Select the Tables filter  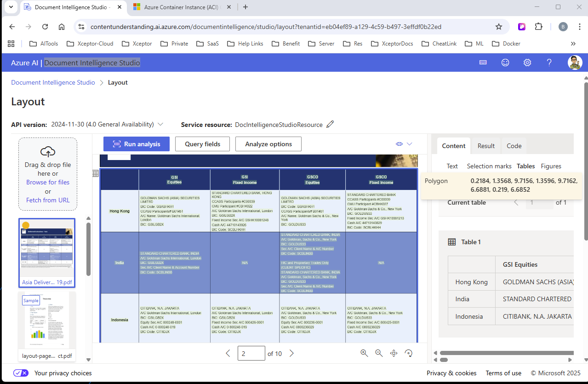(x=526, y=166)
